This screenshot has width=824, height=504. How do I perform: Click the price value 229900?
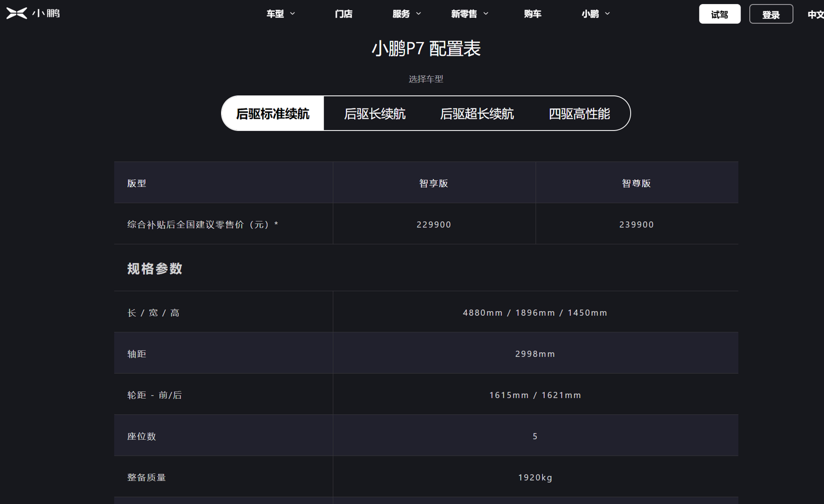[434, 224]
